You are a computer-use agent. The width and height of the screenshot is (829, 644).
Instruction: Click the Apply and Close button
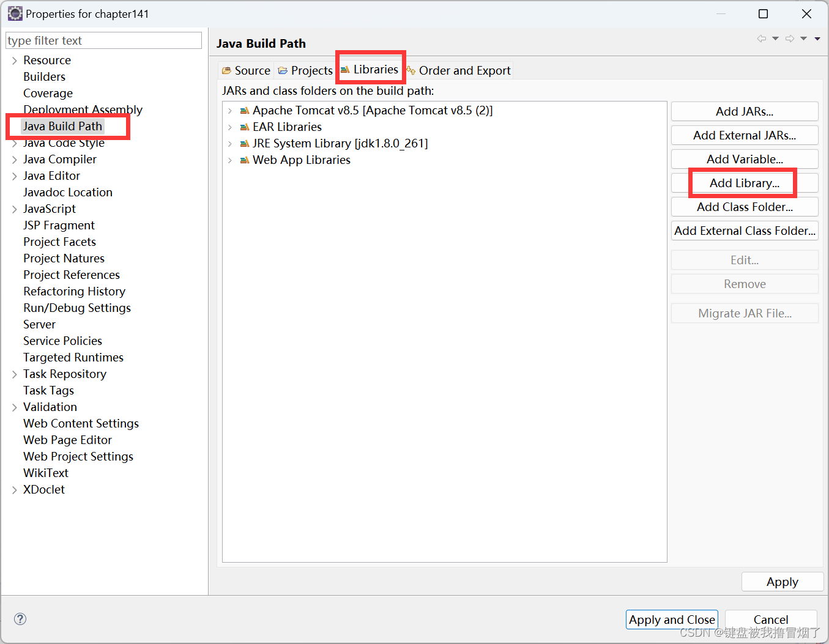671,620
